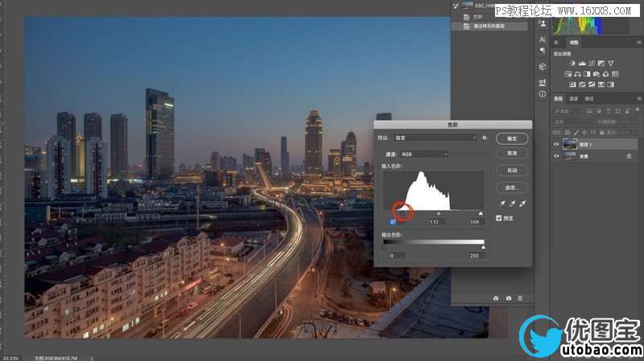Click the midtone gamma value field 1.12
The height and width of the screenshot is (361, 644).
pos(436,222)
